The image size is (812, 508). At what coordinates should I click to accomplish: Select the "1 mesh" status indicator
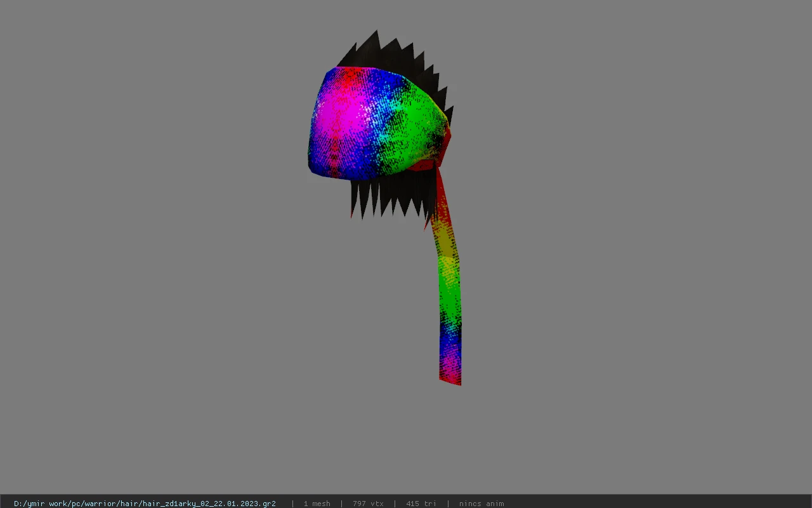317,503
